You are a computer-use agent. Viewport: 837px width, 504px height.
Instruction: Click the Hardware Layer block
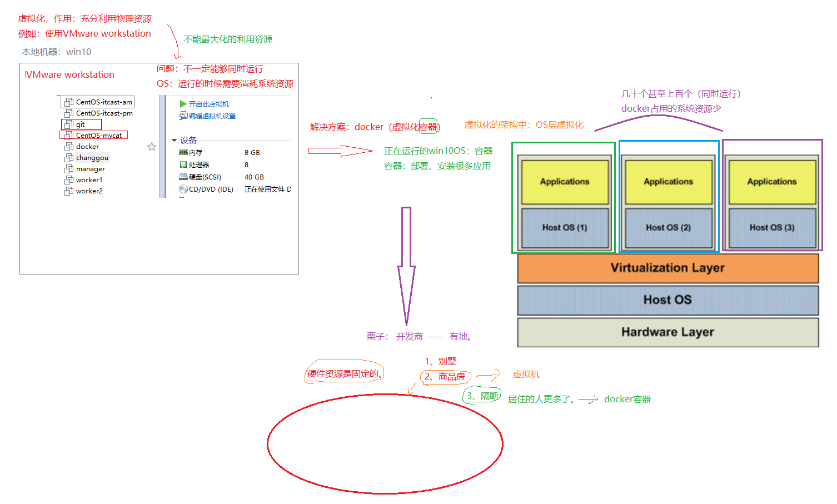(667, 332)
